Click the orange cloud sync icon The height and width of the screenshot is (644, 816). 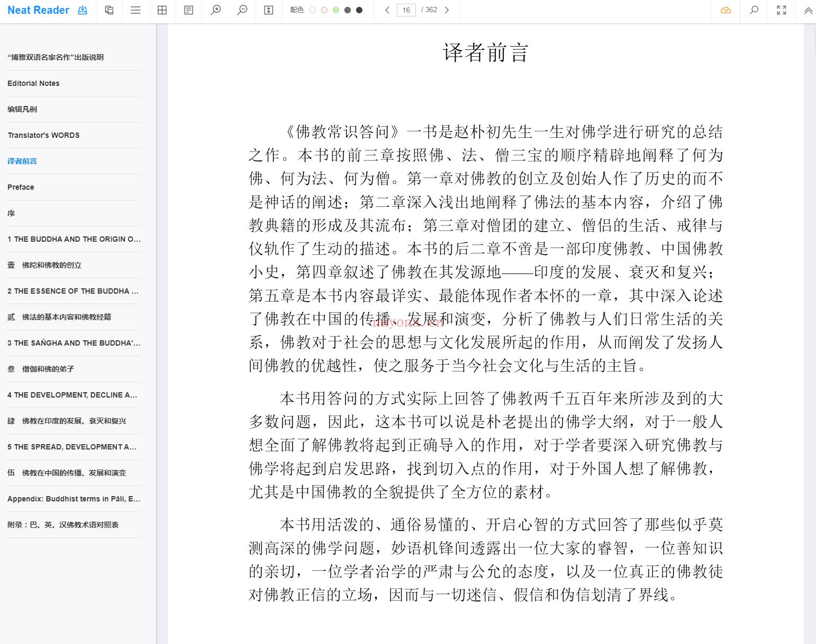click(726, 10)
